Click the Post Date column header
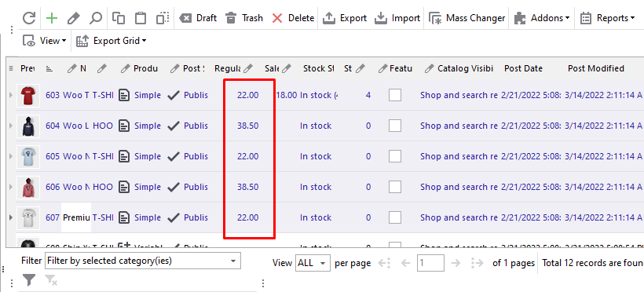The width and height of the screenshot is (644, 292). [523, 68]
